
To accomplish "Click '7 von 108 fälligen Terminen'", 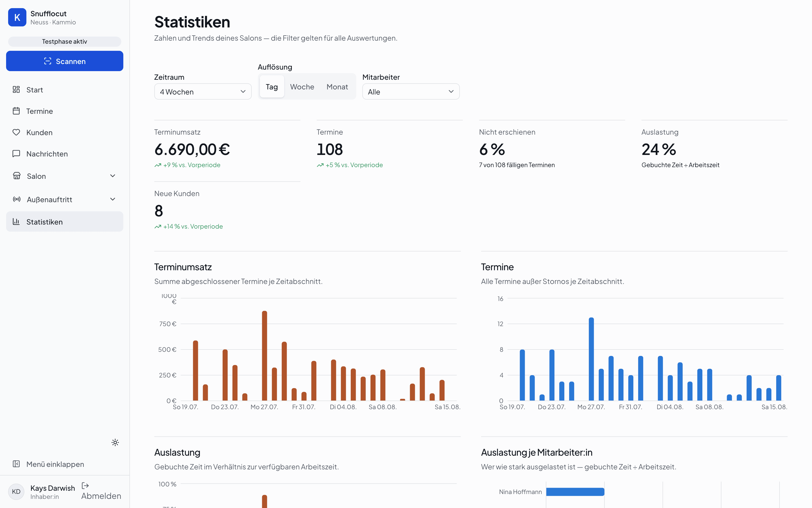I will (517, 165).
